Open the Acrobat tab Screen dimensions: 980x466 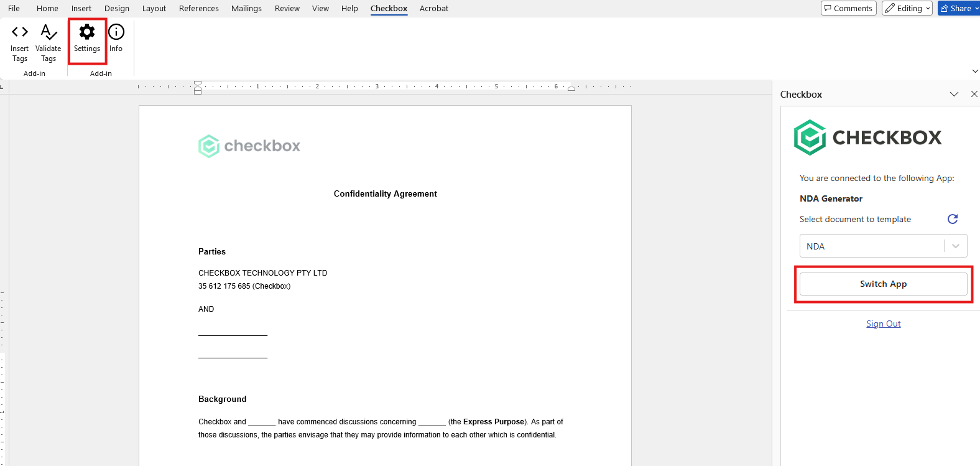coord(434,8)
